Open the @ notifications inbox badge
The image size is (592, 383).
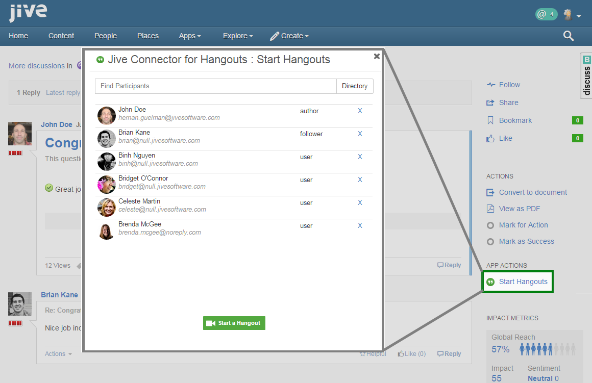click(546, 14)
